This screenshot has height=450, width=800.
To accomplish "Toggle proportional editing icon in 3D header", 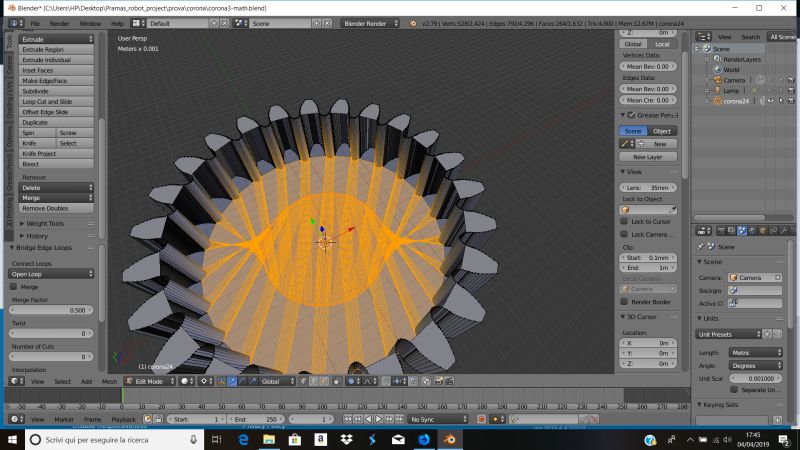I will 351,381.
